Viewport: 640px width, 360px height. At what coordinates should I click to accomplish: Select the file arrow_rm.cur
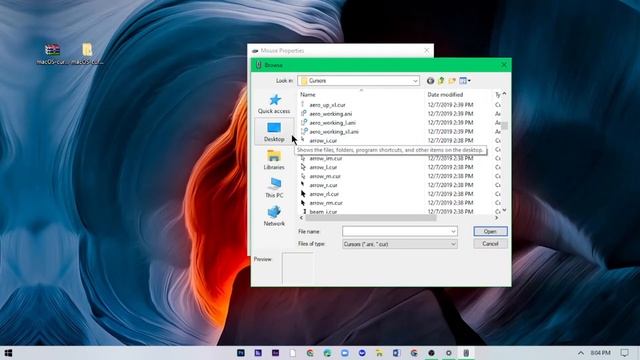326,203
